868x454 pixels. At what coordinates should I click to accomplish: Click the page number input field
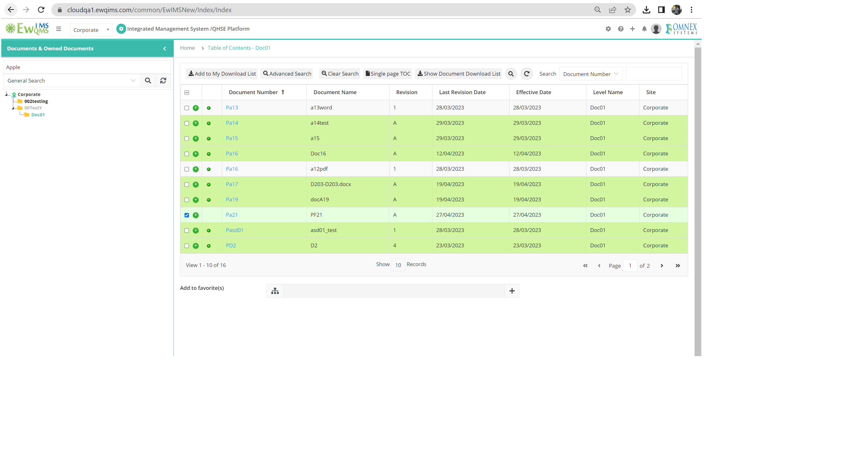[630, 266]
